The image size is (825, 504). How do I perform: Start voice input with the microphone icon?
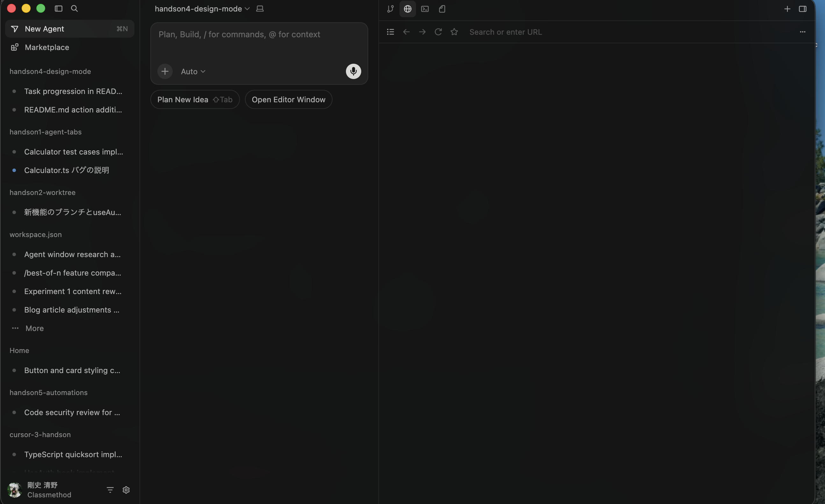click(353, 71)
